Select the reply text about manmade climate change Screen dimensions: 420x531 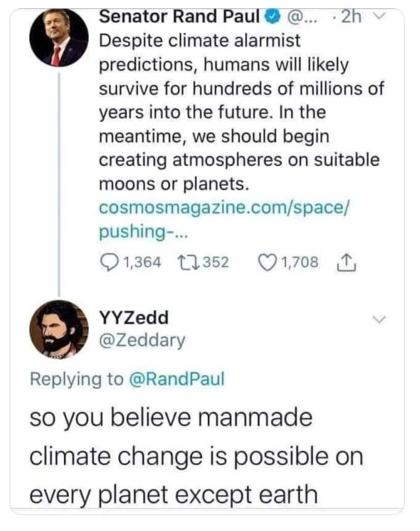pos(196,456)
